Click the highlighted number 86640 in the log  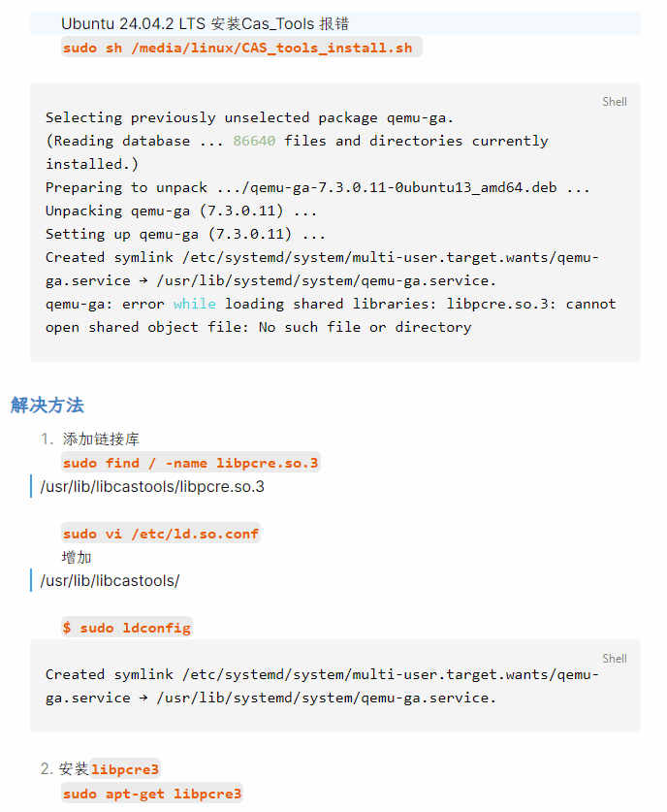tap(254, 141)
